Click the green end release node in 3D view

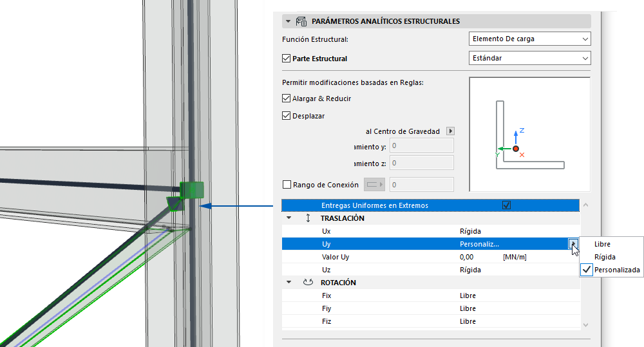[192, 190]
